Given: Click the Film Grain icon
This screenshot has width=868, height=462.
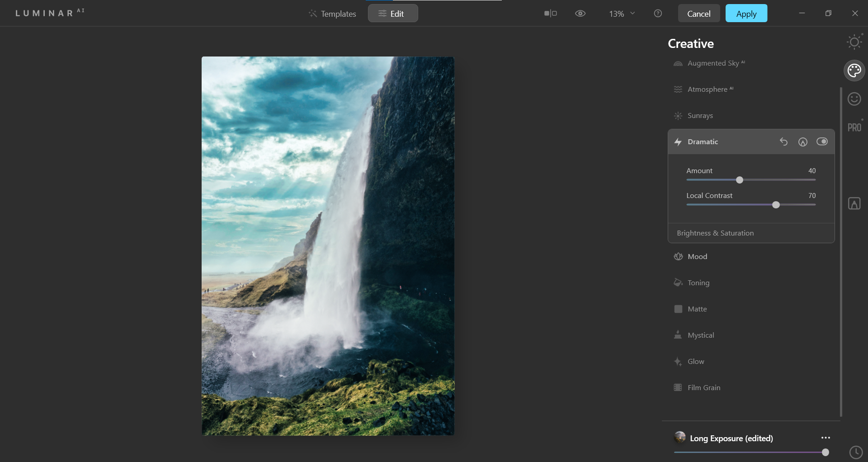Looking at the screenshot, I should point(678,387).
